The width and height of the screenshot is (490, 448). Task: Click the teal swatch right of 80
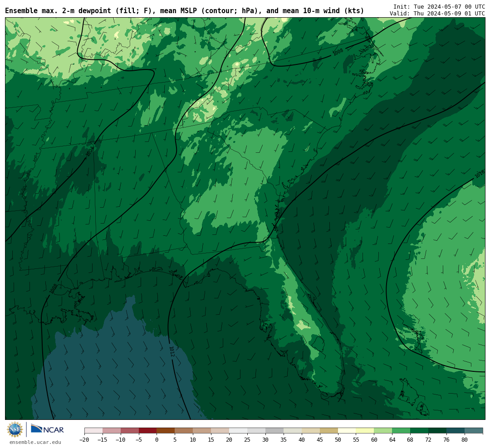coord(474,431)
